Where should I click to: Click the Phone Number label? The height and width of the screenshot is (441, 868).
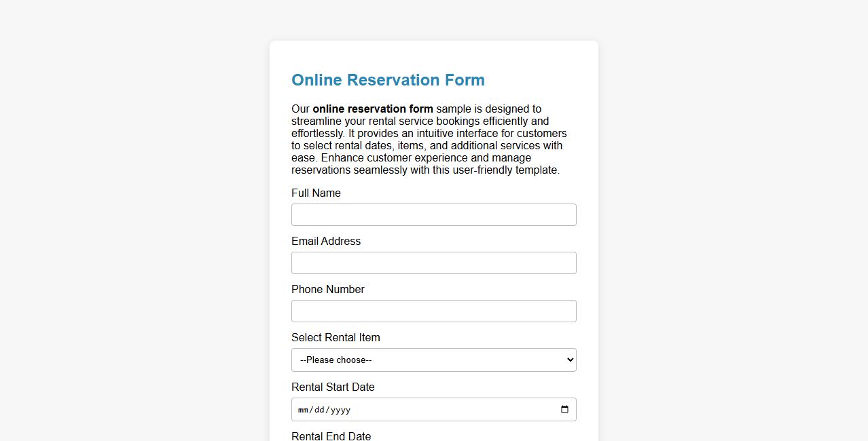tap(327, 289)
